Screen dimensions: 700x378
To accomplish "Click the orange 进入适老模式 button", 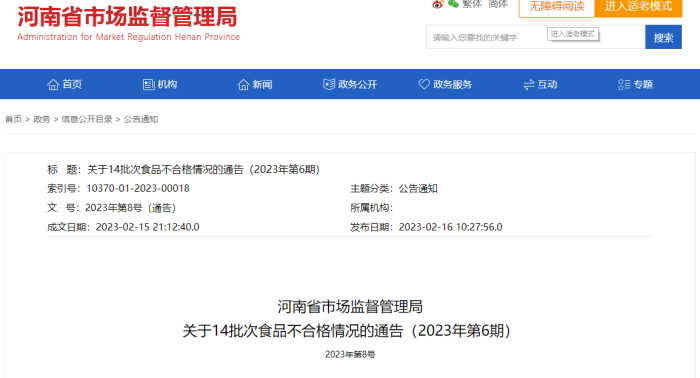I will 638,8.
